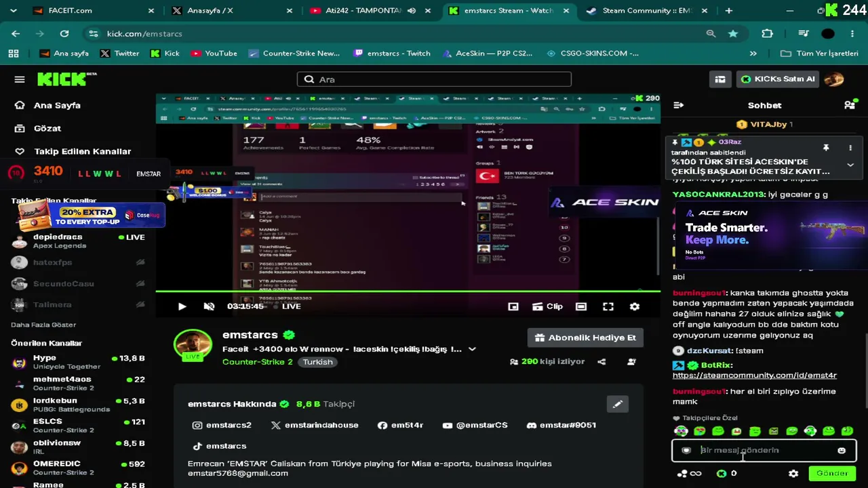Open steamcommunity.com/id/emst4r chat link
Viewport: 868px width, 488px height.
tap(755, 375)
